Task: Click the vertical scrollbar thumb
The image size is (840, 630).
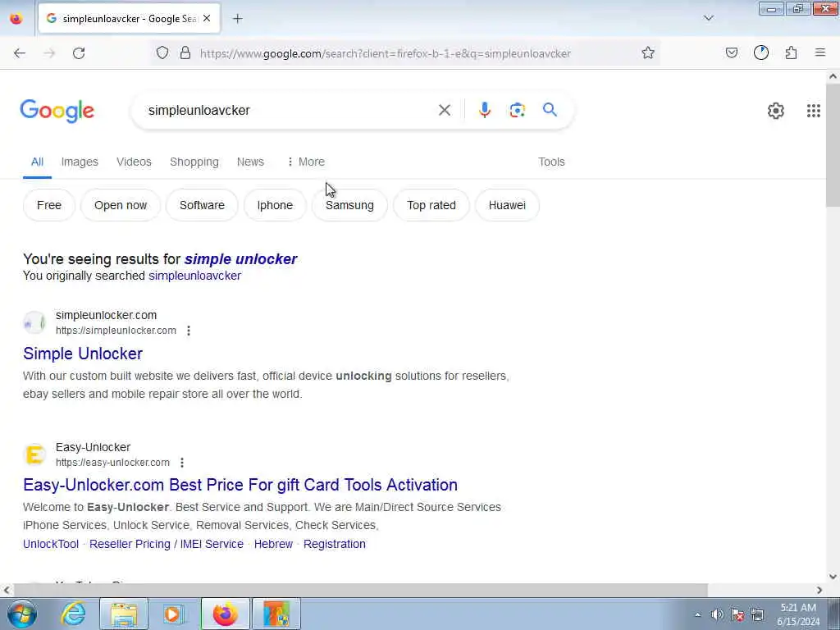Action: point(833,146)
